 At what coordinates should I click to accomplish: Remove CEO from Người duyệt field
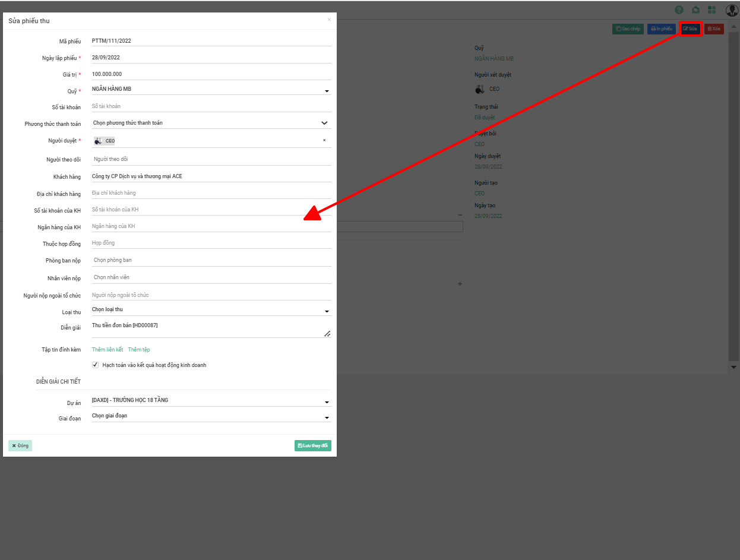tap(324, 141)
